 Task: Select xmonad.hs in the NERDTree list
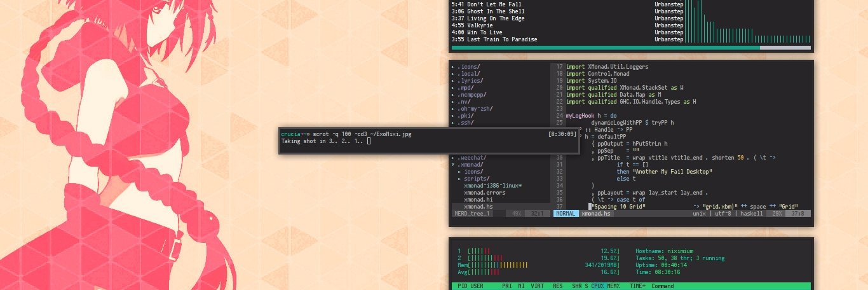click(x=478, y=207)
